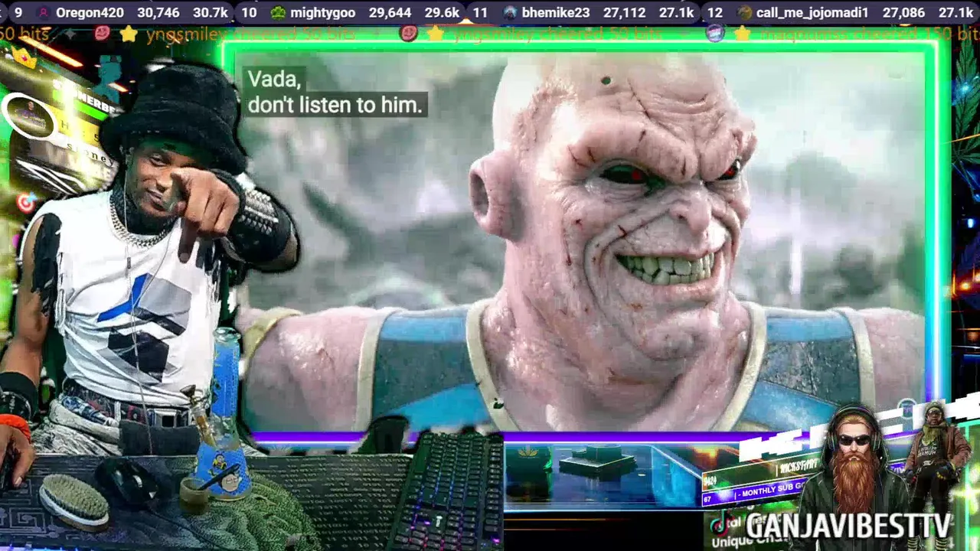Click the 30.7k abbreviated score
980x551 pixels.
point(211,13)
